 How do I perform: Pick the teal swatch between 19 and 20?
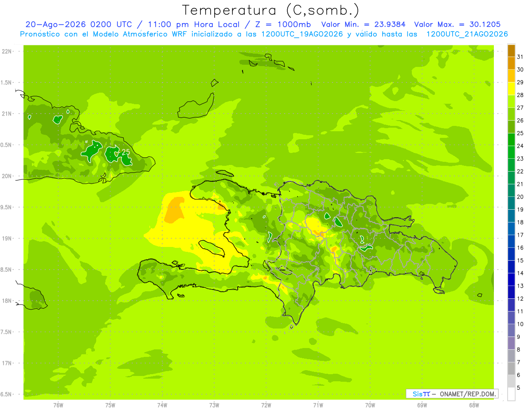(511, 203)
